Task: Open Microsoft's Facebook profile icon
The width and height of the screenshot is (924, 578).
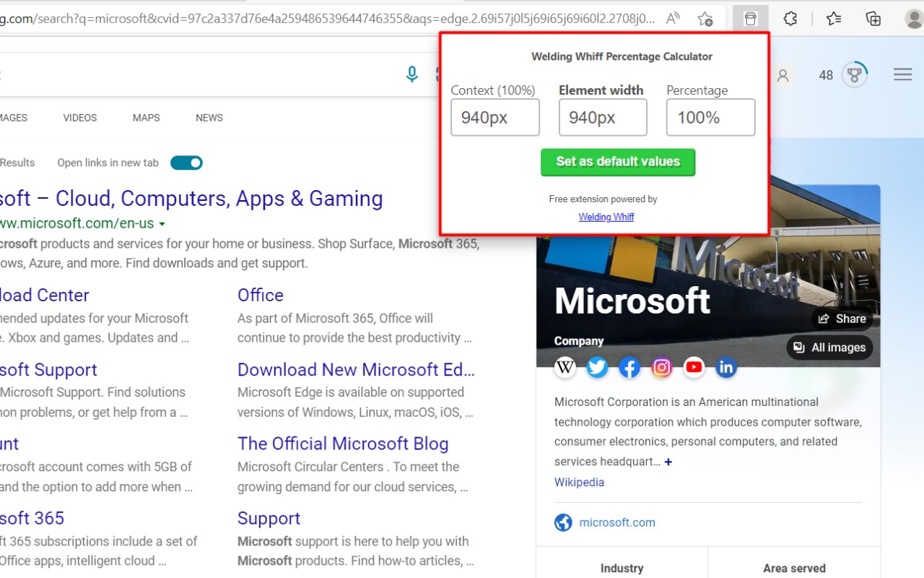Action: point(629,368)
